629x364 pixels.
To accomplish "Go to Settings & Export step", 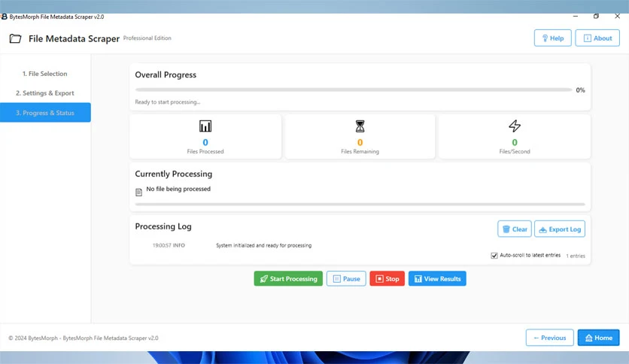I will (x=45, y=93).
